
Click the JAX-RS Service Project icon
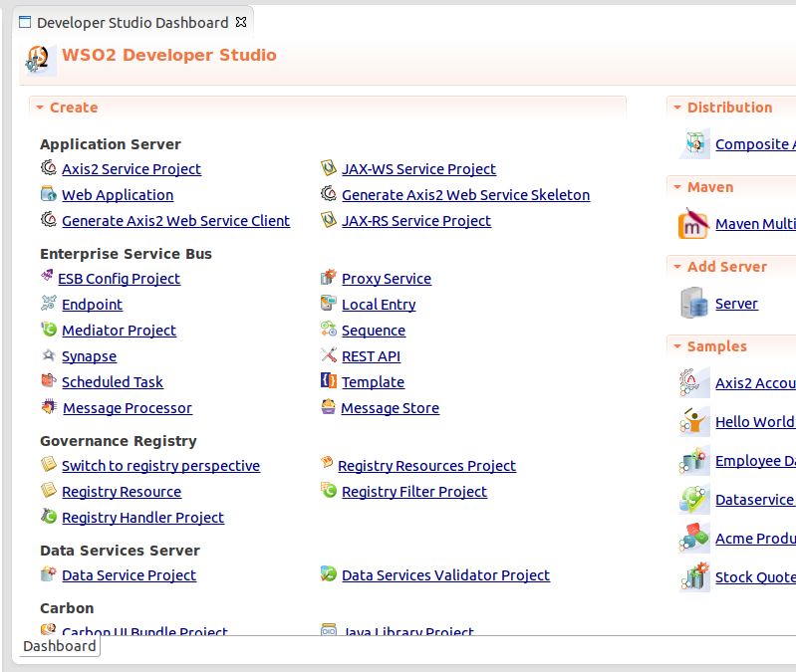click(x=329, y=219)
